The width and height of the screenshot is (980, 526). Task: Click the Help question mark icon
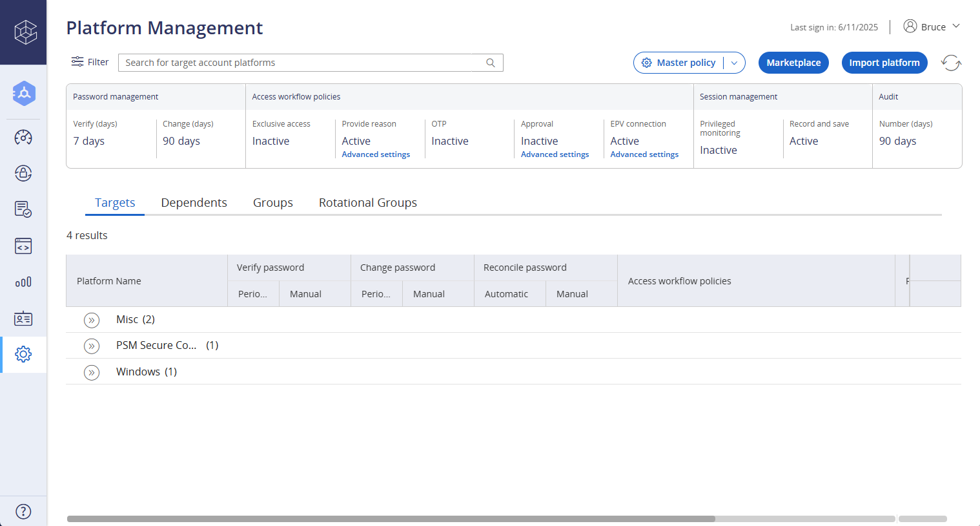tap(23, 510)
